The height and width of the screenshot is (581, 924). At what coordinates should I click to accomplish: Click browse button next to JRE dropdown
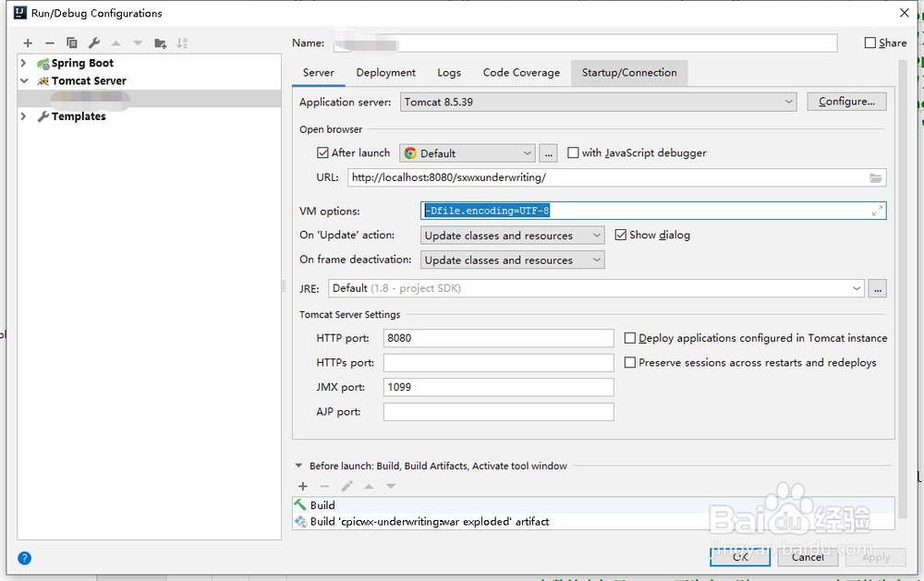[878, 289]
